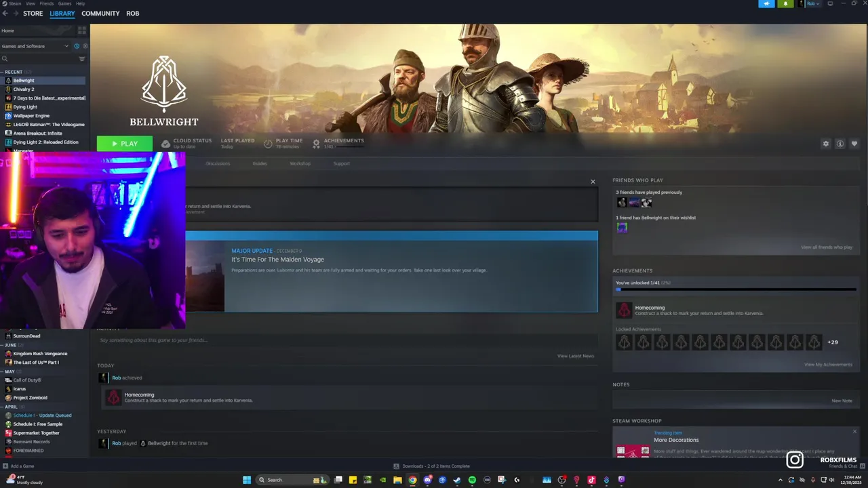Open the ROB profile tab
The image size is (868, 488).
tap(133, 14)
